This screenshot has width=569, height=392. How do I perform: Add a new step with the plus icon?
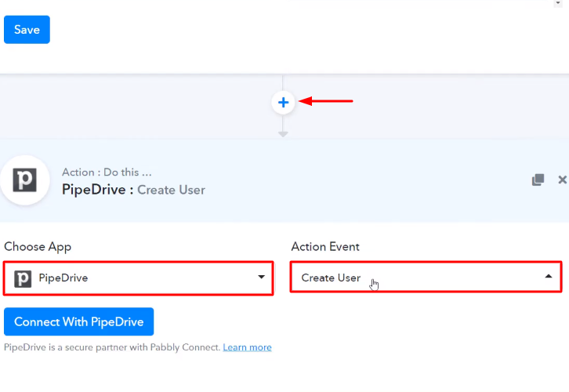click(x=283, y=103)
